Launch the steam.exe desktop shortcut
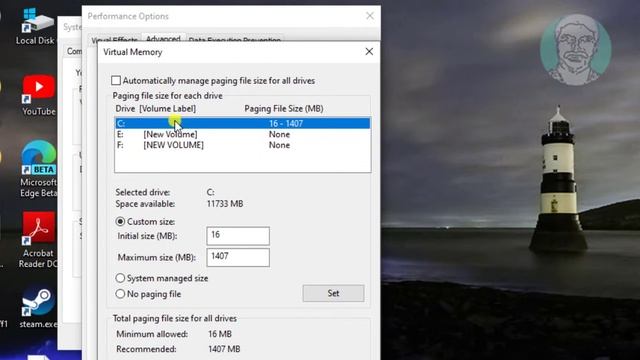The width and height of the screenshot is (640, 360). coord(38,308)
